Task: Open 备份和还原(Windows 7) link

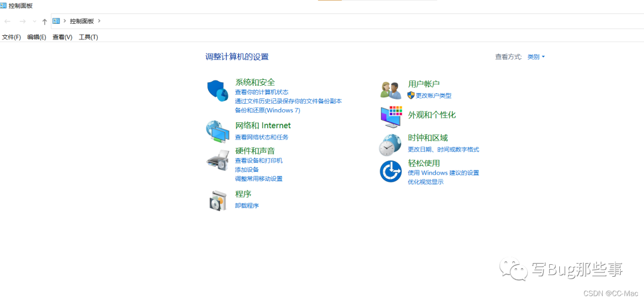Action: coord(267,110)
